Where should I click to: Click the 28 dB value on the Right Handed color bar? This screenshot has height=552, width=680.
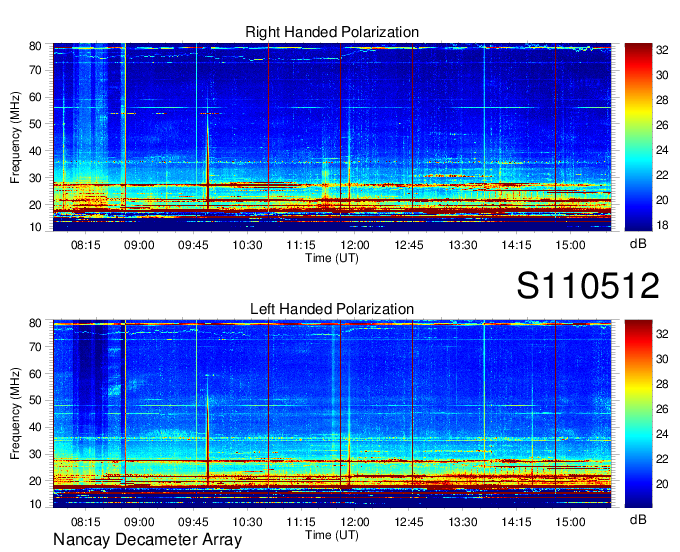662,100
